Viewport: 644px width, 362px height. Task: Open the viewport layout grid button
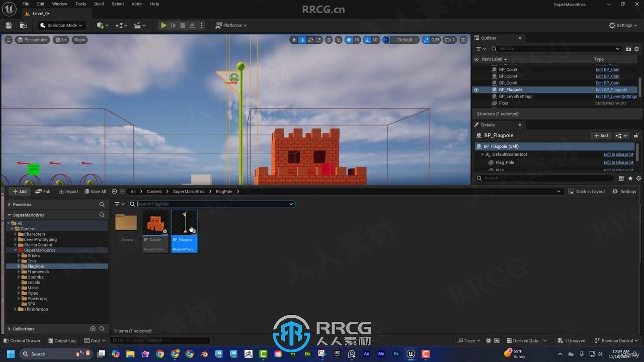(463, 40)
